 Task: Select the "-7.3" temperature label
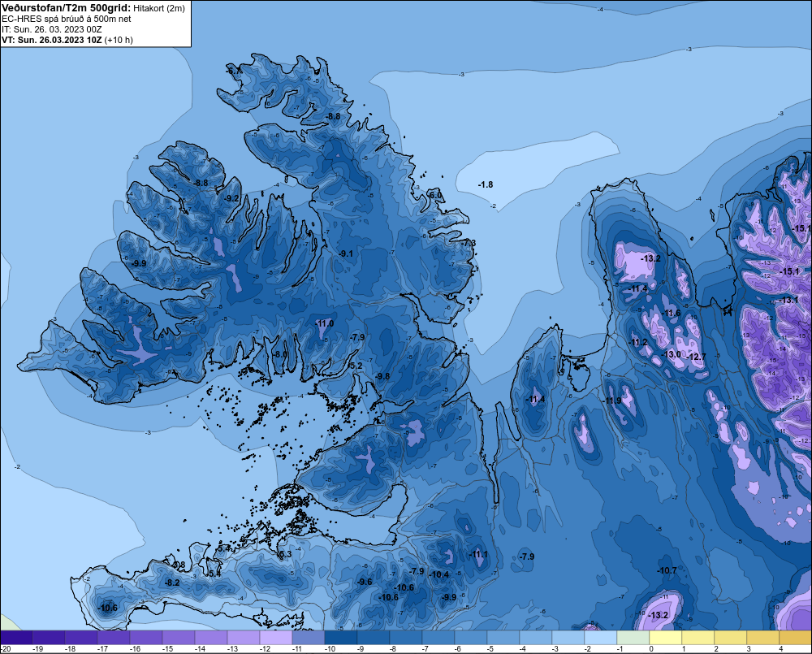[x=469, y=243]
